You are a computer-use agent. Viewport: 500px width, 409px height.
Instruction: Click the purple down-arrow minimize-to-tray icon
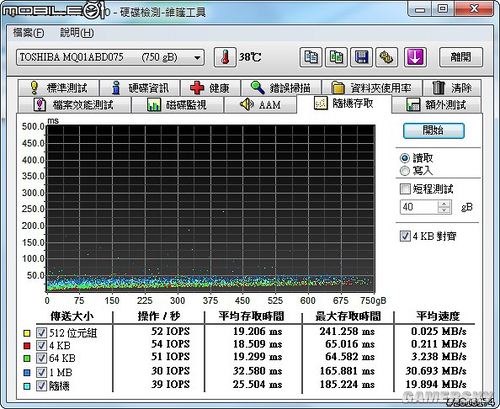(415, 57)
